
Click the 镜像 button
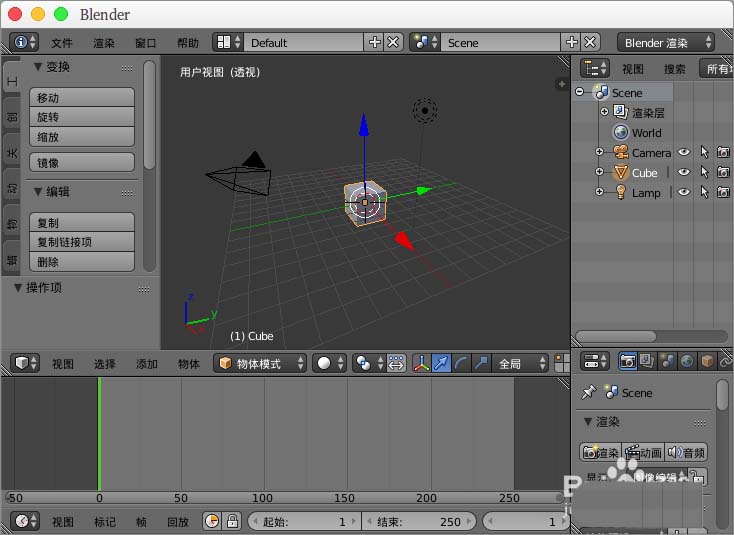(82, 162)
